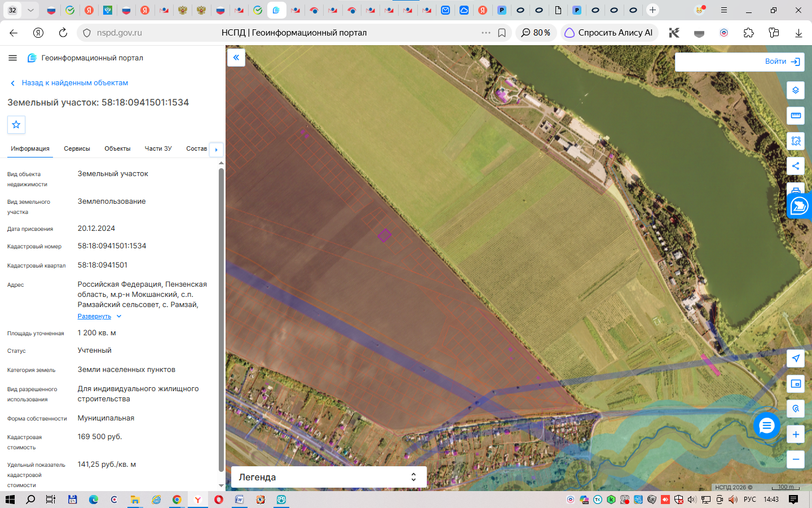Viewport: 812px width, 508px height.
Task: Switch to the Информация tab
Action: click(x=30, y=148)
